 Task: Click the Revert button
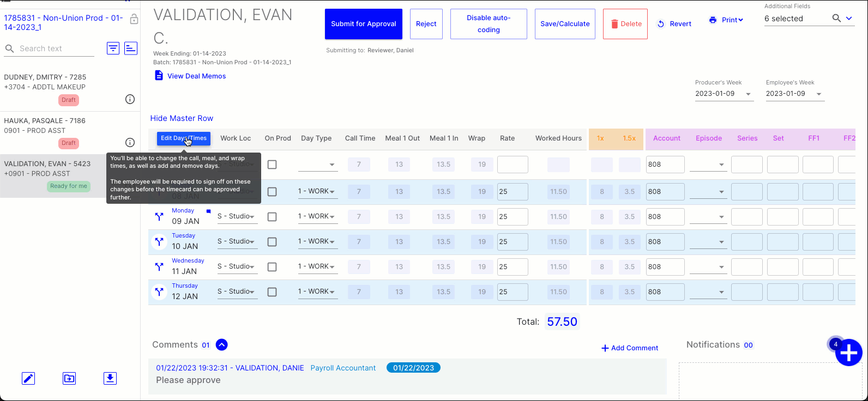pos(674,24)
